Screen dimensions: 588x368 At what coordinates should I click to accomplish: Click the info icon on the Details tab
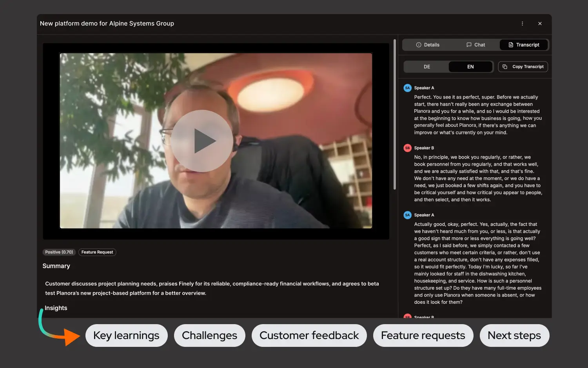pos(419,45)
